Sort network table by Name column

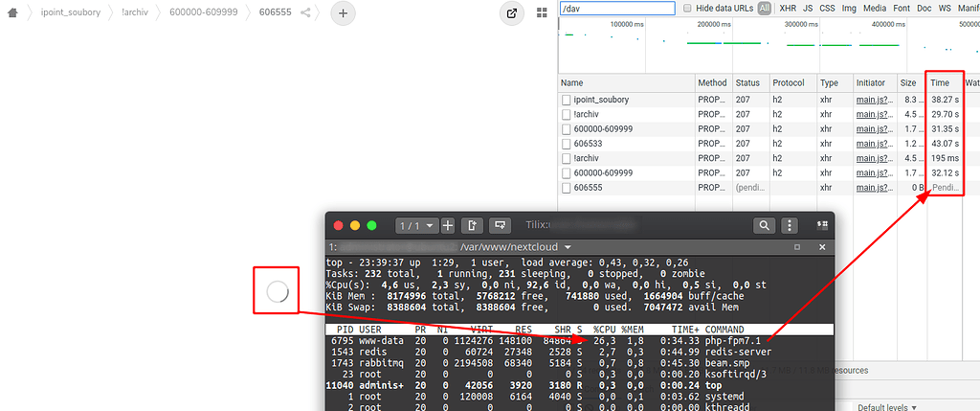pos(627,82)
